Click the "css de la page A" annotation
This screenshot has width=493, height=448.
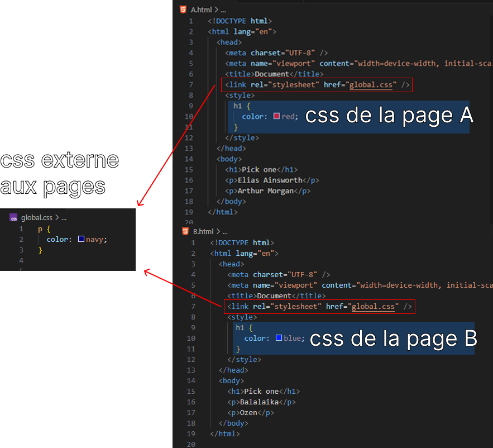(x=389, y=116)
